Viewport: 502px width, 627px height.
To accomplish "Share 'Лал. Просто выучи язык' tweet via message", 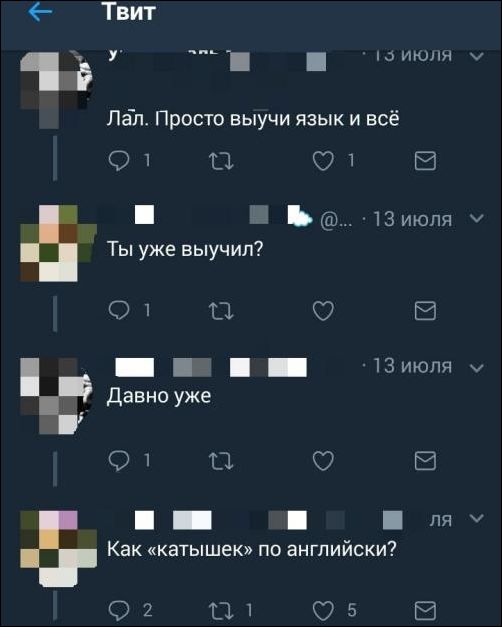I will [x=425, y=161].
